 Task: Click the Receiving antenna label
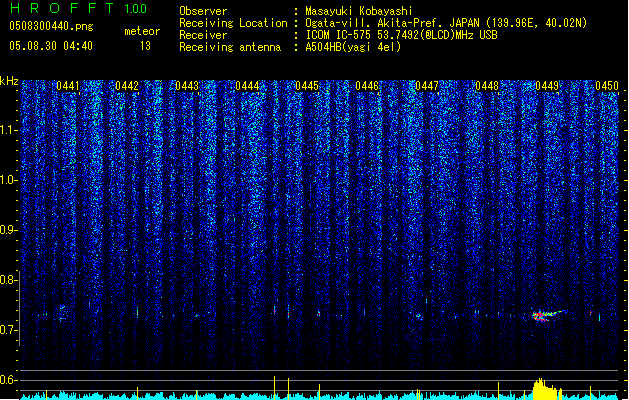(x=230, y=47)
